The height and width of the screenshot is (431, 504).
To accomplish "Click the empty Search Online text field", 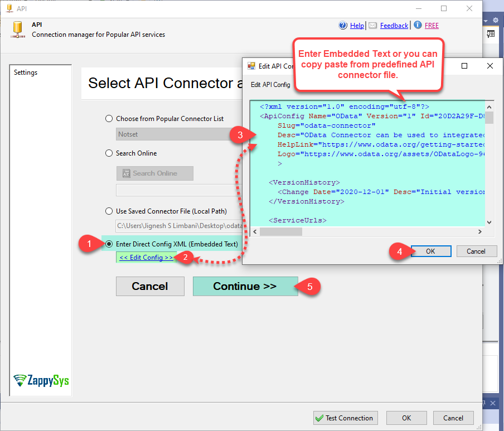I will point(179,190).
